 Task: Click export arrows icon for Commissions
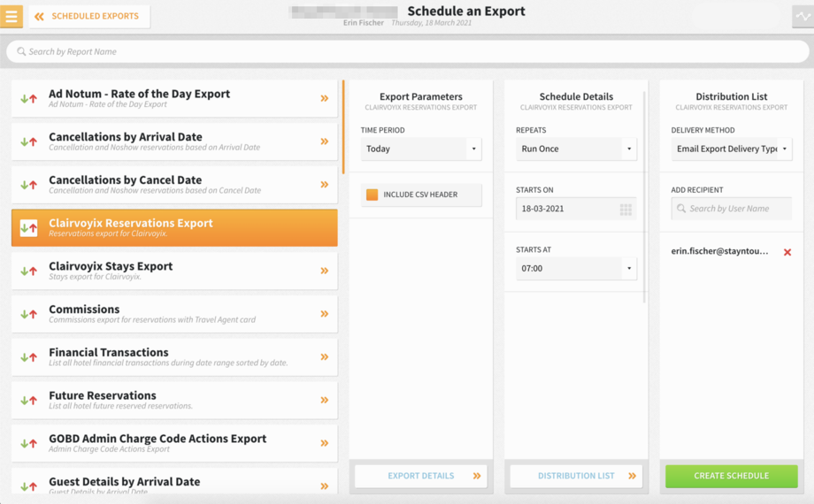(x=29, y=314)
